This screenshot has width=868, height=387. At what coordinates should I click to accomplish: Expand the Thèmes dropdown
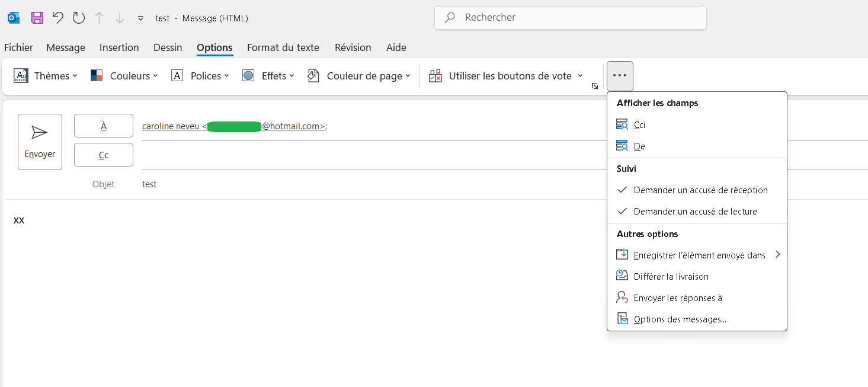(46, 76)
